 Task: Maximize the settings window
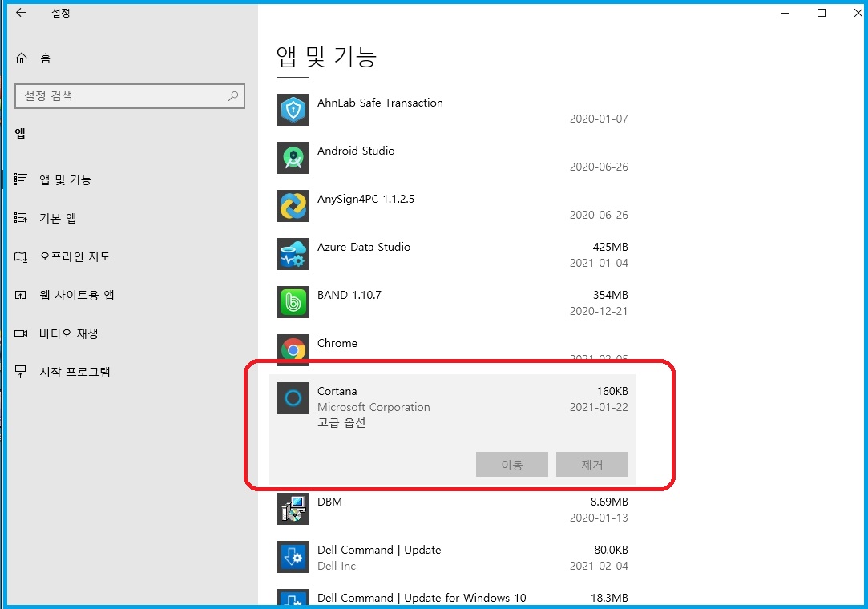point(822,13)
